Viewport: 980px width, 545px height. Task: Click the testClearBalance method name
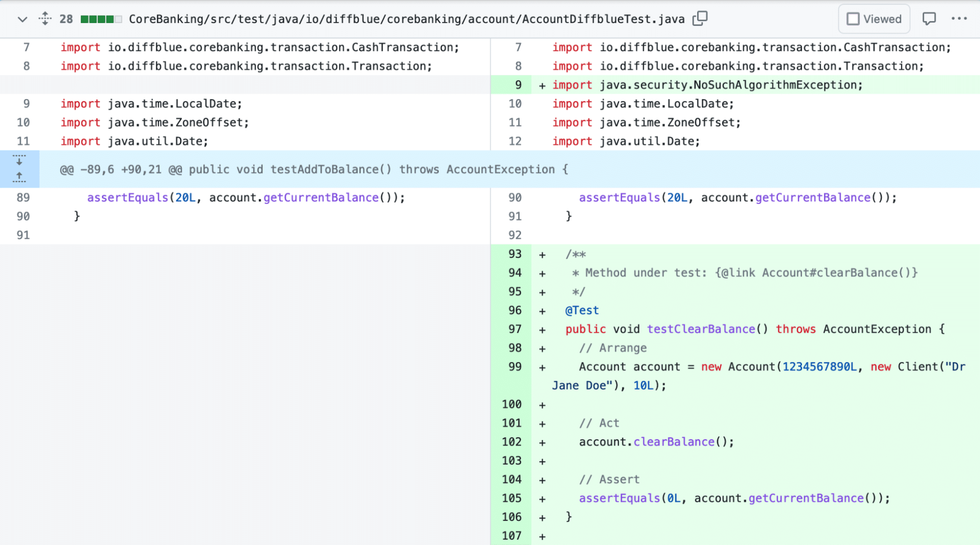pos(701,329)
